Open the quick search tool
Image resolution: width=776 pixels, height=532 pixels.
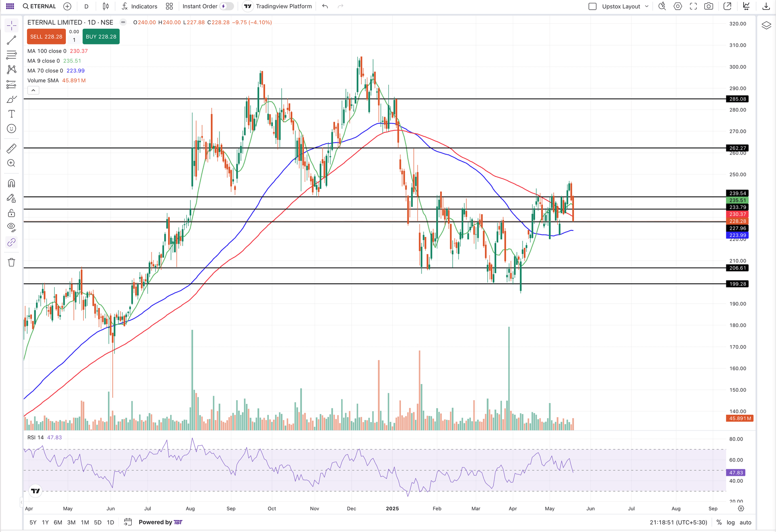(662, 6)
